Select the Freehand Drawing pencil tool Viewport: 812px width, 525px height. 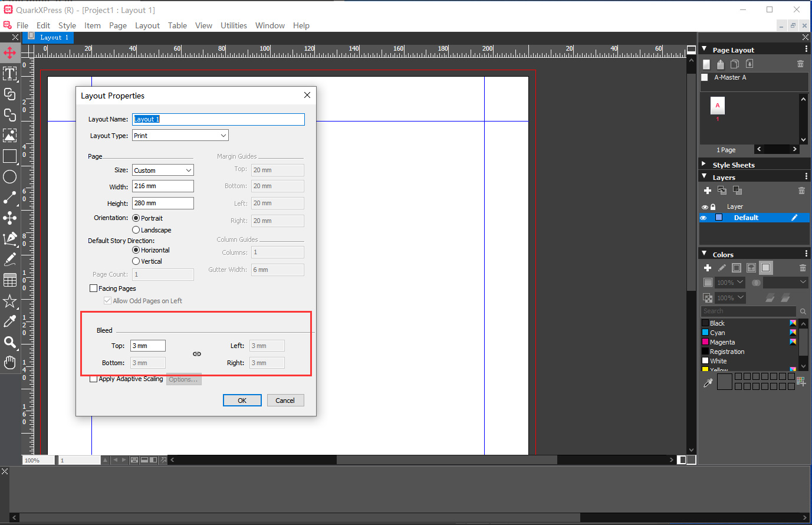click(10, 259)
